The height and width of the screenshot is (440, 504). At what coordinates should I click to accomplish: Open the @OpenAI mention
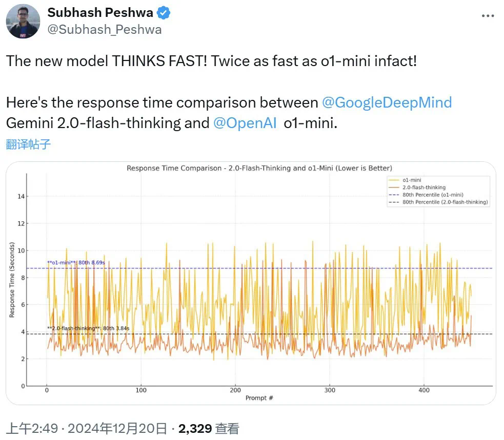pos(245,123)
